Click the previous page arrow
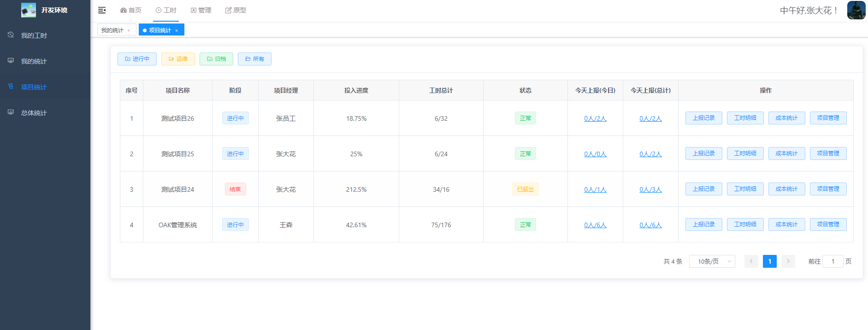 pos(751,261)
